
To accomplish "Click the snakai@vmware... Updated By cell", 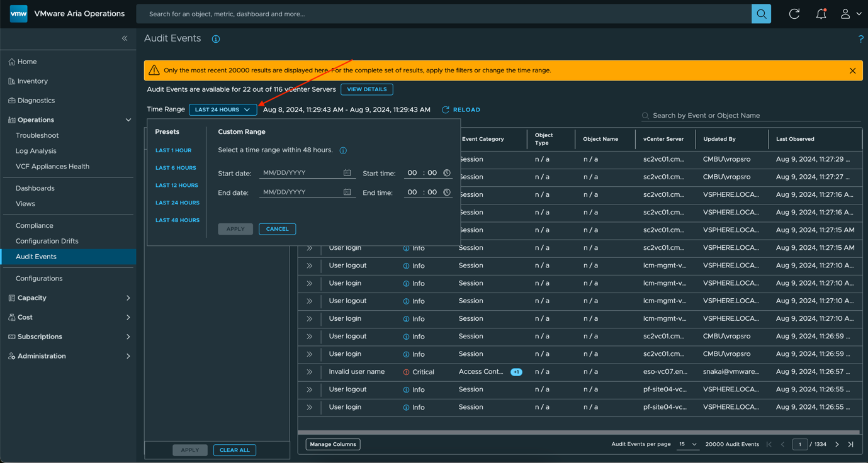I will [731, 372].
